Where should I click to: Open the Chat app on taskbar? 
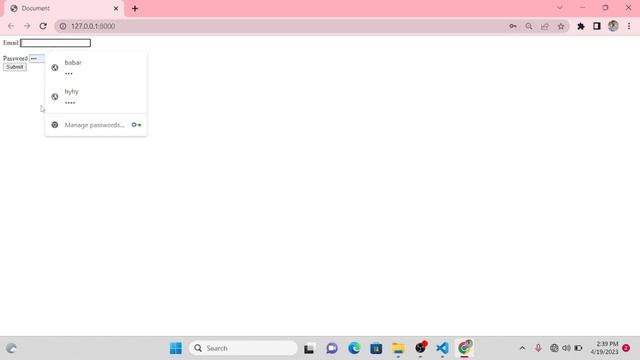point(332,348)
